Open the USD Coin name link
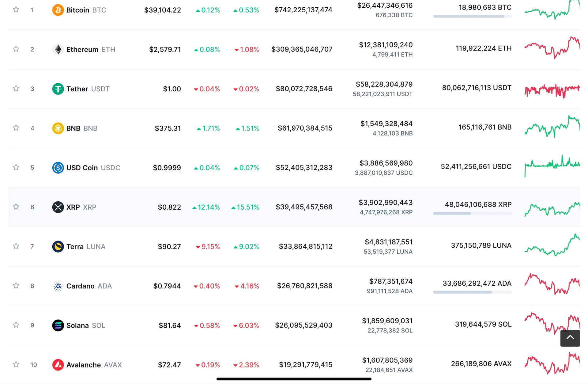The width and height of the screenshot is (588, 384). pos(82,168)
